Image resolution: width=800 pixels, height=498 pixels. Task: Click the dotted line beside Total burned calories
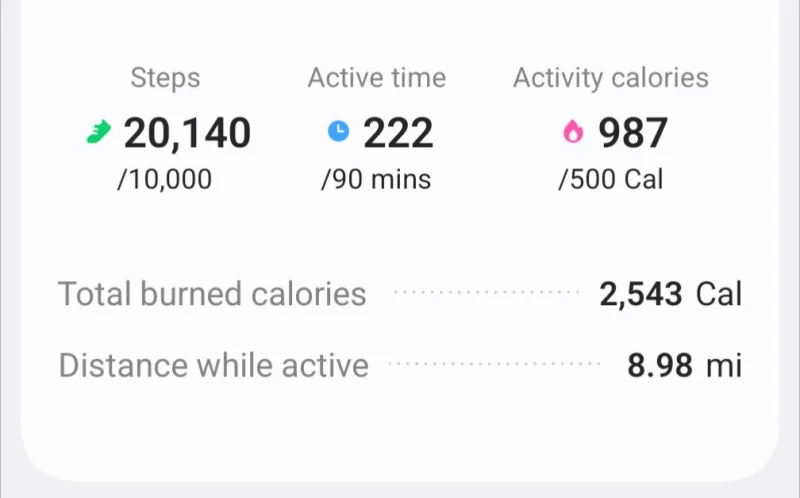coord(487,292)
